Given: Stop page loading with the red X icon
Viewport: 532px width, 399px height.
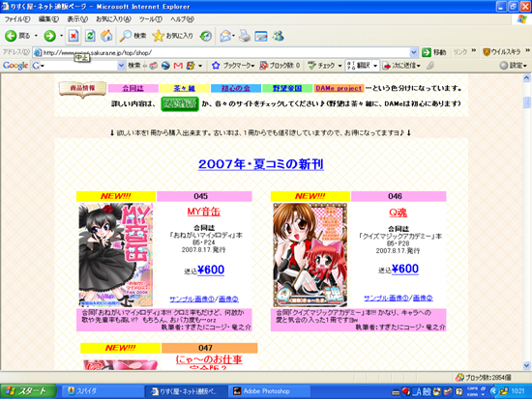Looking at the screenshot, I should click(74, 36).
